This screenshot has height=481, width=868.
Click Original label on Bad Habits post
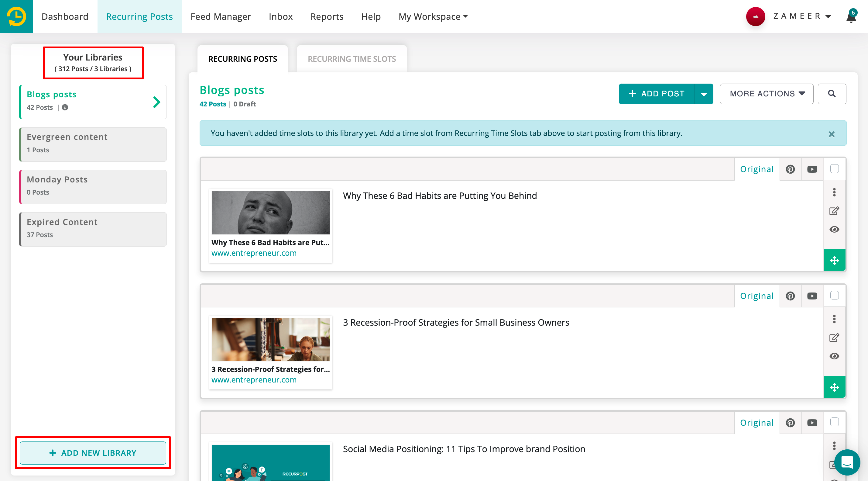click(x=757, y=169)
